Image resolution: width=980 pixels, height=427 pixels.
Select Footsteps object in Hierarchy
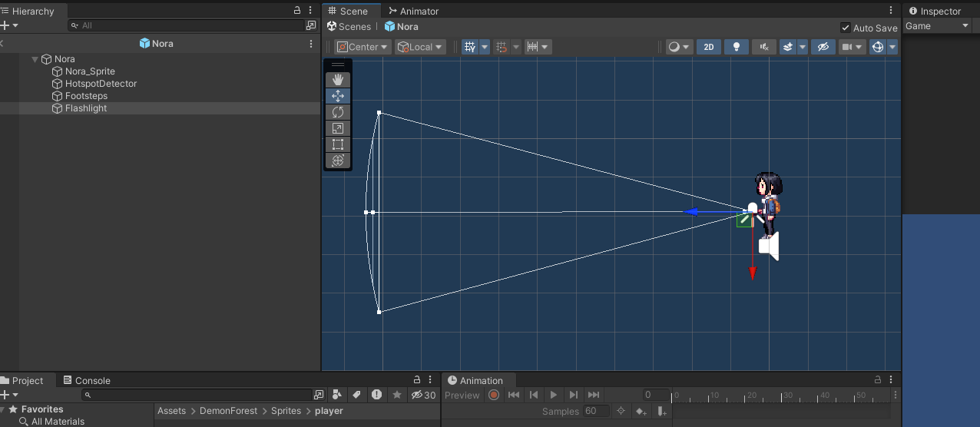pyautogui.click(x=86, y=96)
